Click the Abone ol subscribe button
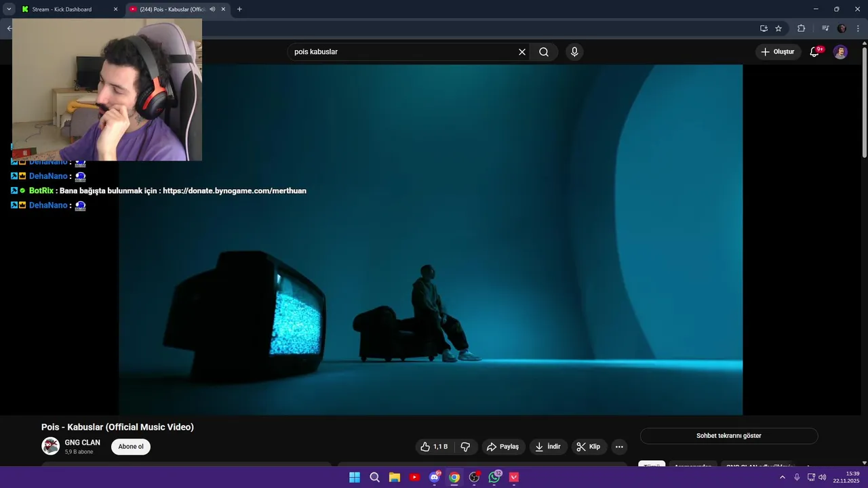 point(131,447)
